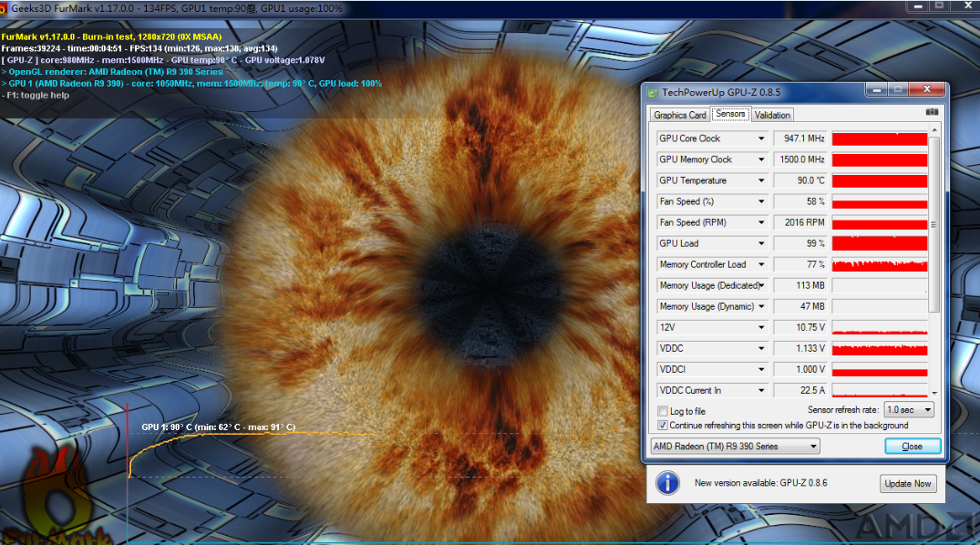Click the OpenGL renderer line in FurMark overlay
Screen dimensions: 980x545
(x=112, y=72)
